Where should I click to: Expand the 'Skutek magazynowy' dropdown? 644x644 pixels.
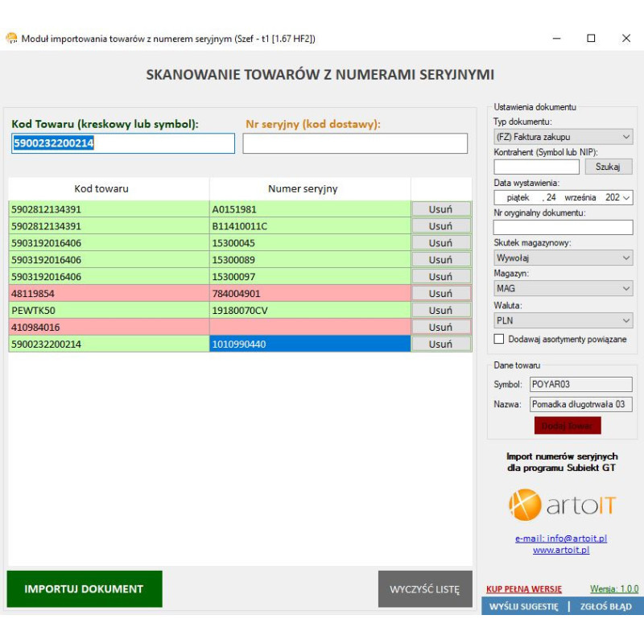click(563, 258)
